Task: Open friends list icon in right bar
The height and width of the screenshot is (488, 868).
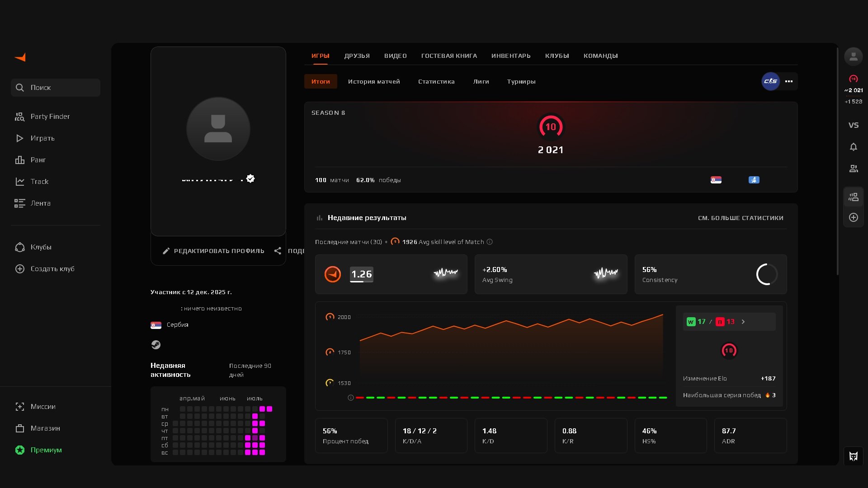Action: pos(854,169)
